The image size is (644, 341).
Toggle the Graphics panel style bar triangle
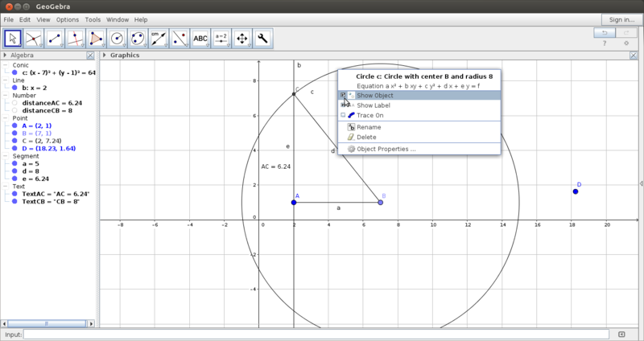[105, 55]
